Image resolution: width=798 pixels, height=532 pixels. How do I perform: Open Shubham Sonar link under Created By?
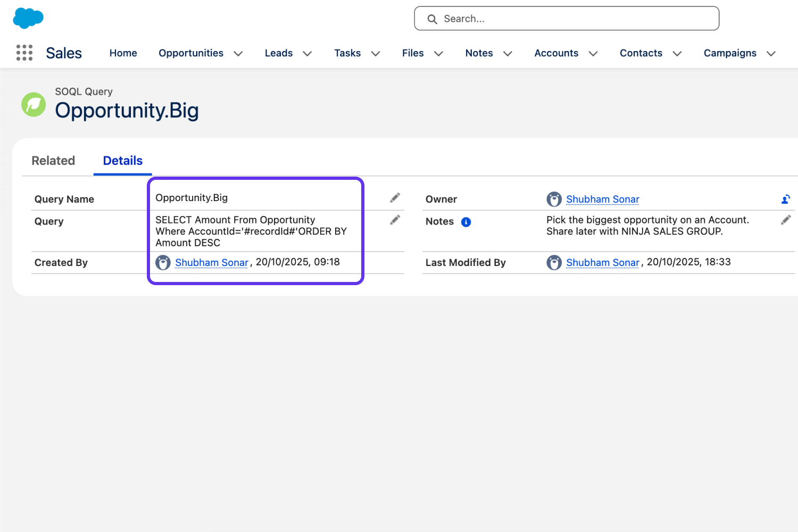[x=212, y=263]
